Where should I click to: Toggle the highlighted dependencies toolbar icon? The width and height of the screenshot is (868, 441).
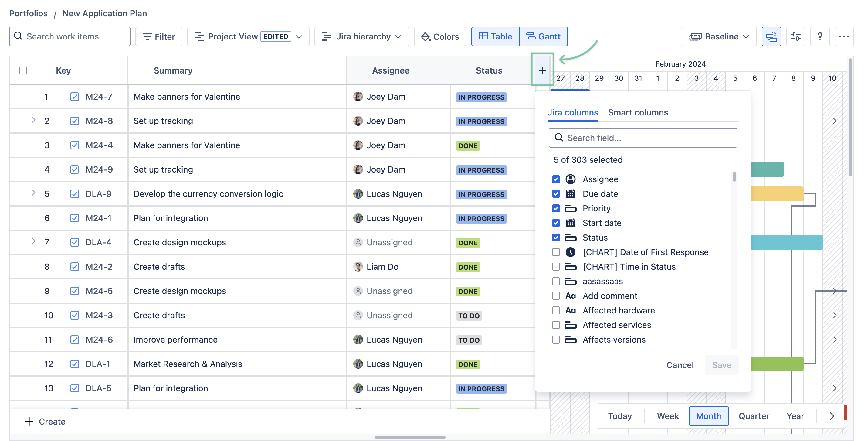pyautogui.click(x=771, y=36)
